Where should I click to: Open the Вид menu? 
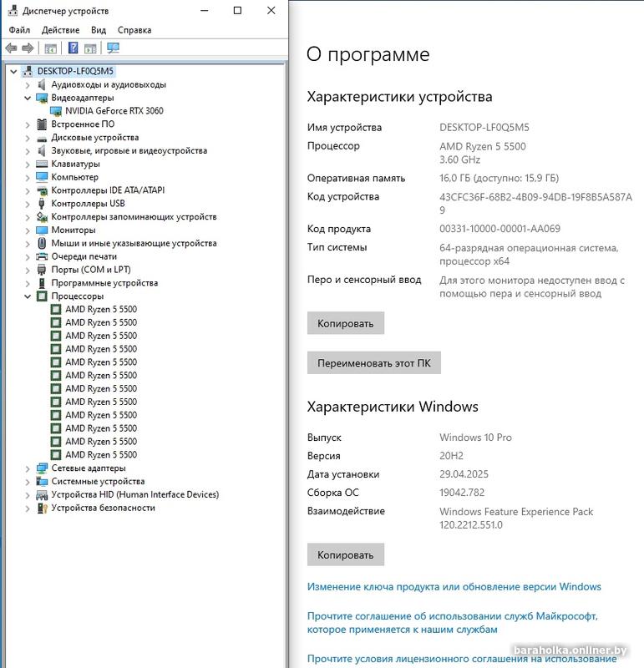(x=99, y=30)
